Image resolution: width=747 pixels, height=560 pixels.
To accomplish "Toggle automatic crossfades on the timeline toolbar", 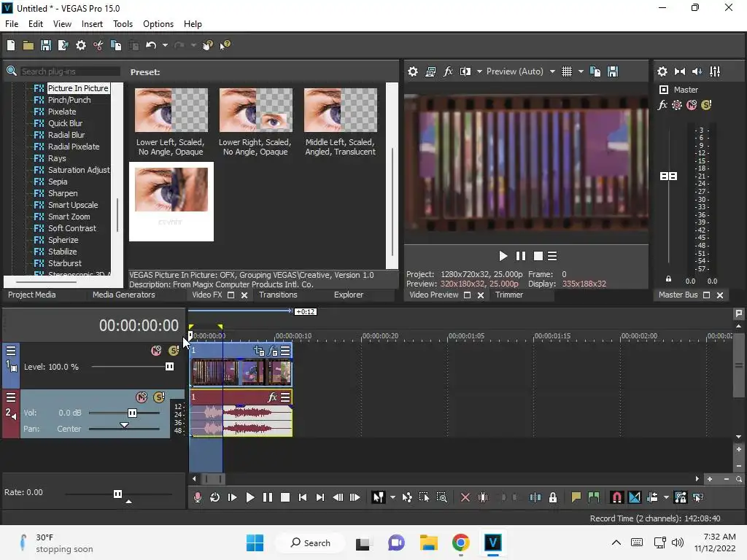I will click(635, 497).
